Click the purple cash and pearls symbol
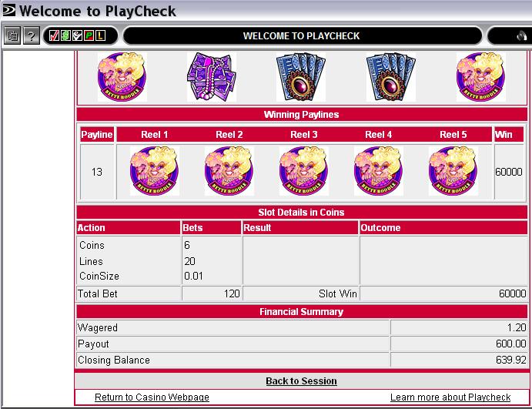532x409 pixels. tap(212, 77)
